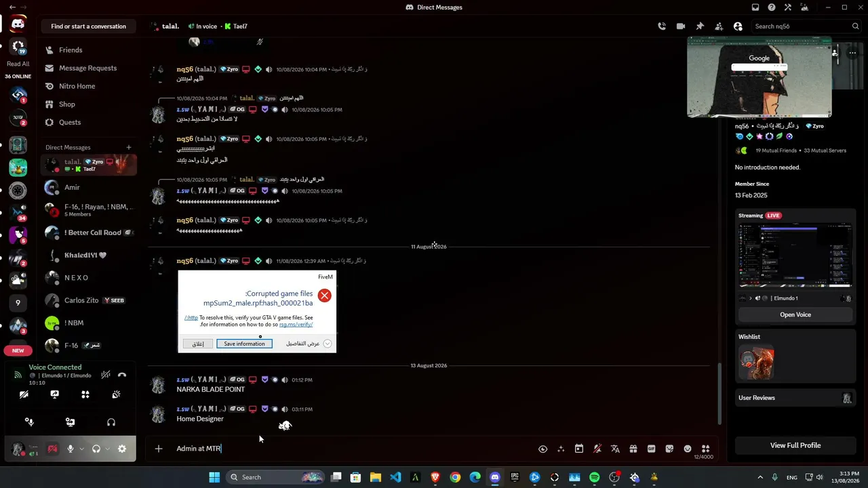Go to Nitro Home
This screenshot has height=488, width=868.
point(89,86)
